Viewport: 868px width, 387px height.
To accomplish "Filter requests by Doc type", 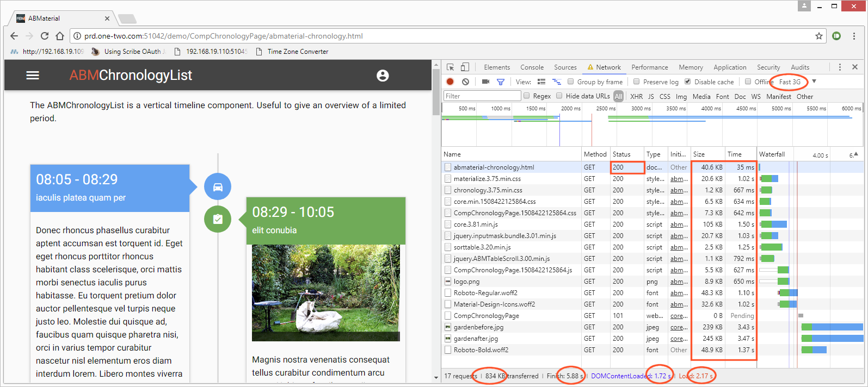I will 740,96.
